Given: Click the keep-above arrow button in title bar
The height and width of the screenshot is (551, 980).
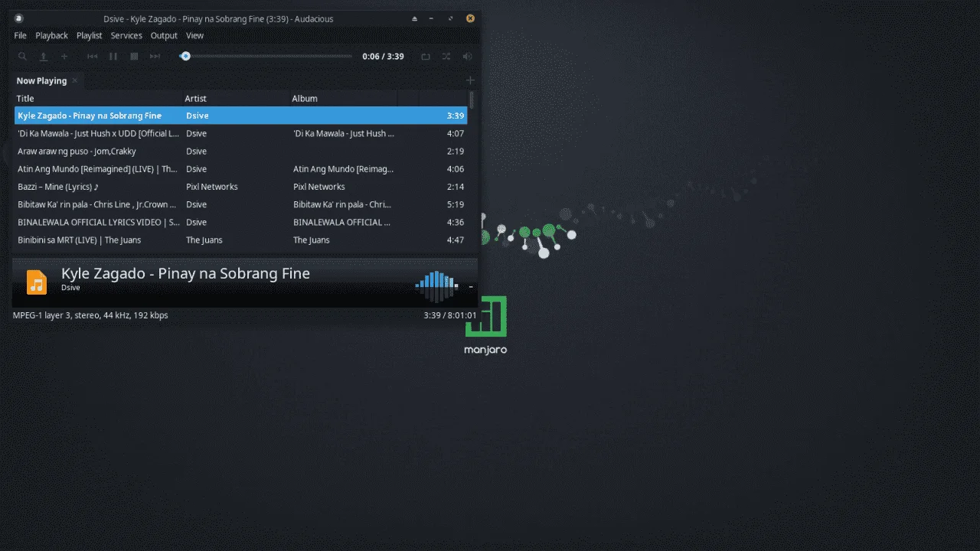Looking at the screenshot, I should (x=415, y=18).
